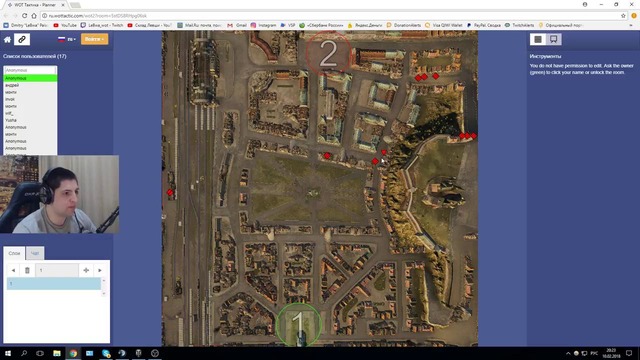Close the WOT Тактика Planner tab
Viewport: 640px width, 360px height.
[63, 5]
